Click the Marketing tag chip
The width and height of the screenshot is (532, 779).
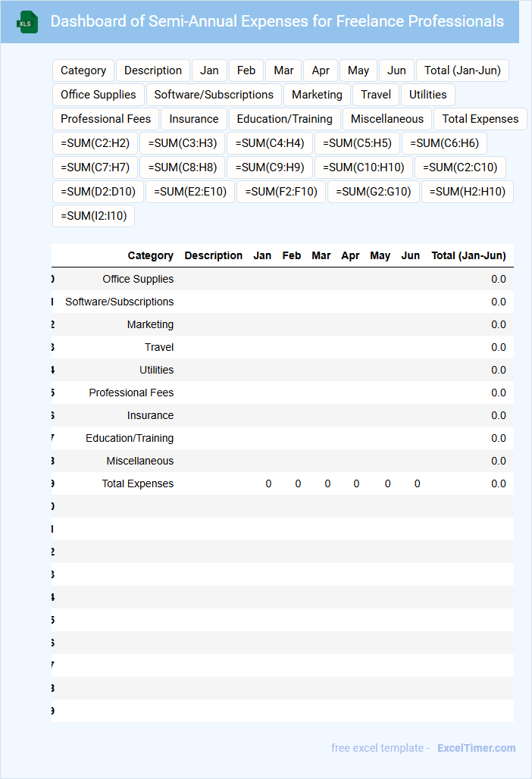[x=317, y=95]
